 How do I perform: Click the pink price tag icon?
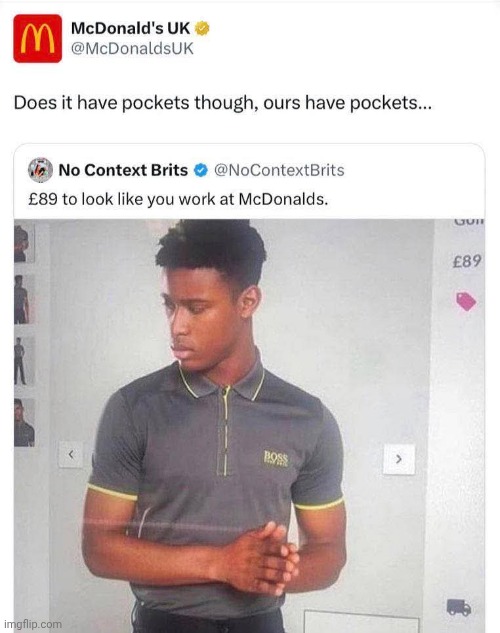click(466, 301)
